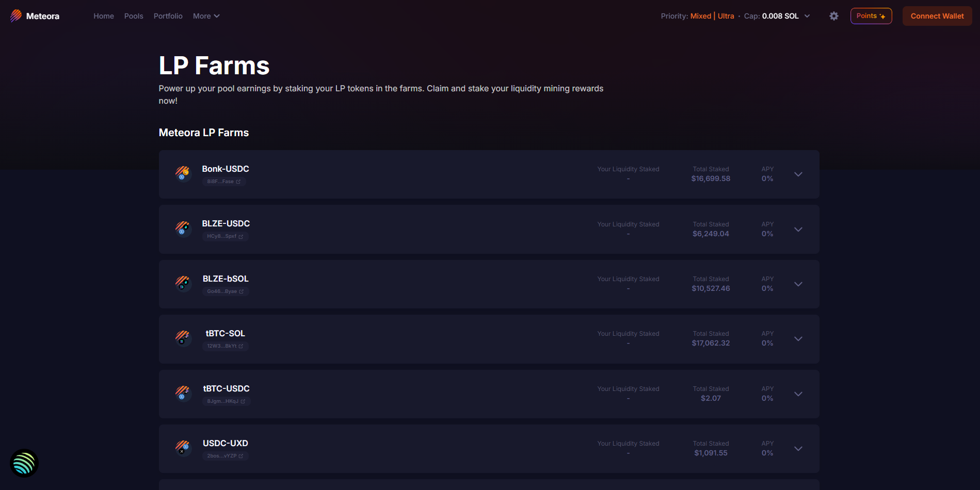Expand the BLZE-bSOL farm details
The height and width of the screenshot is (490, 980).
pos(798,284)
